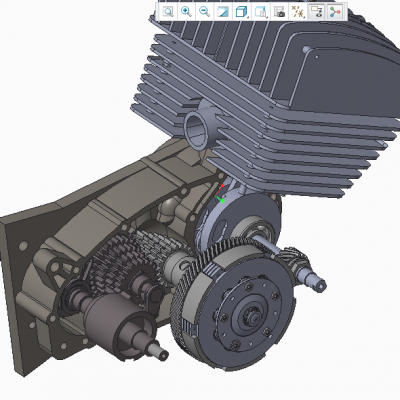Toggle the Annotation Display button
The width and height of the screenshot is (400, 400).
click(316, 12)
